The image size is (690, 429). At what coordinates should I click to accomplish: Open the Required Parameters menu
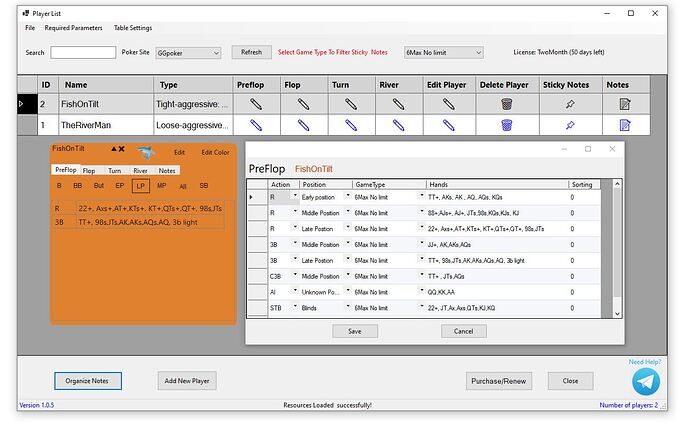coord(73,28)
